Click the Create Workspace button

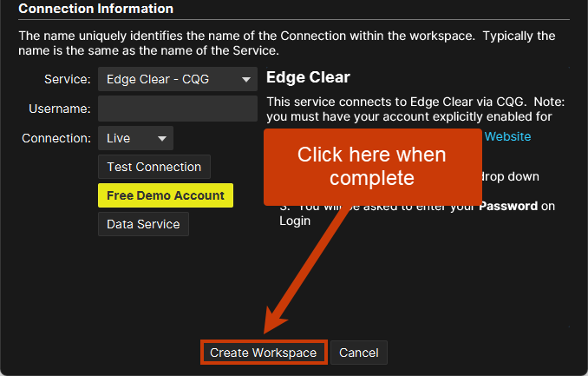[x=264, y=353]
